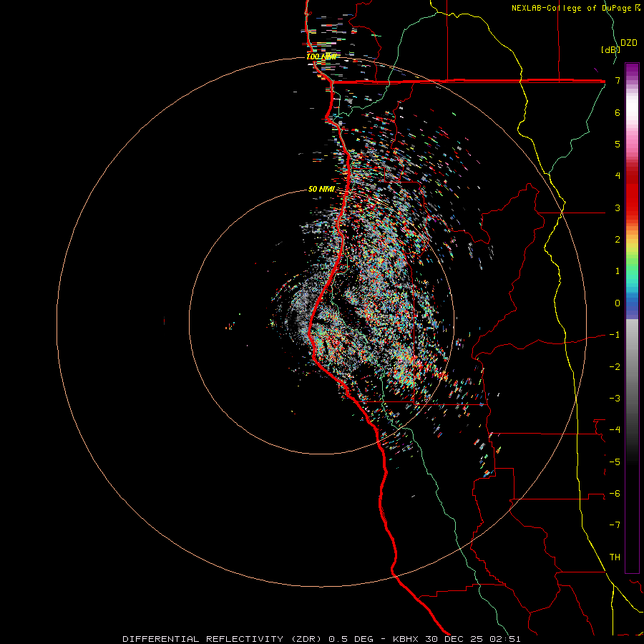Click the 100 NMI range ring label
Viewport: 644px width, 644px height.
click(x=321, y=57)
